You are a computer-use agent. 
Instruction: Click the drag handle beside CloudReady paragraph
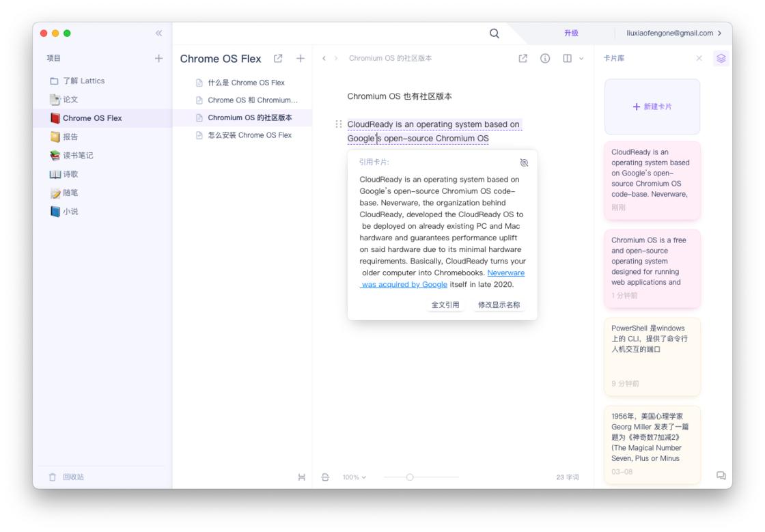pyautogui.click(x=338, y=124)
